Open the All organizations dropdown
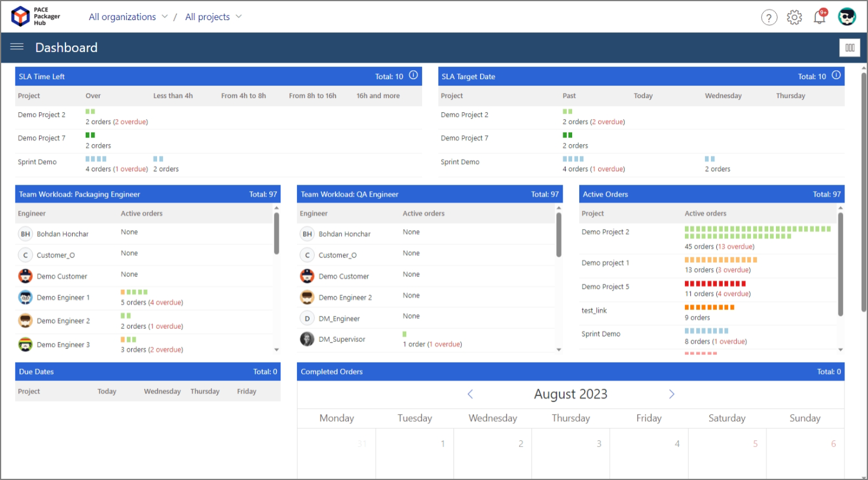 tap(128, 17)
